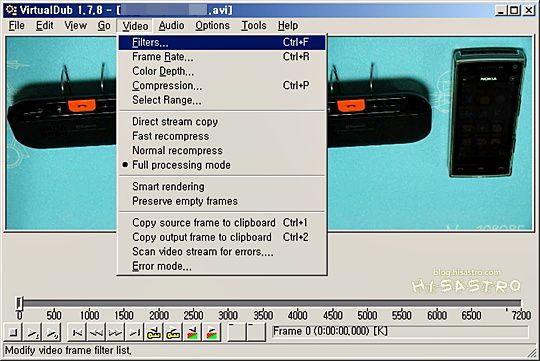Maximize the VirtualDub window

point(515,10)
